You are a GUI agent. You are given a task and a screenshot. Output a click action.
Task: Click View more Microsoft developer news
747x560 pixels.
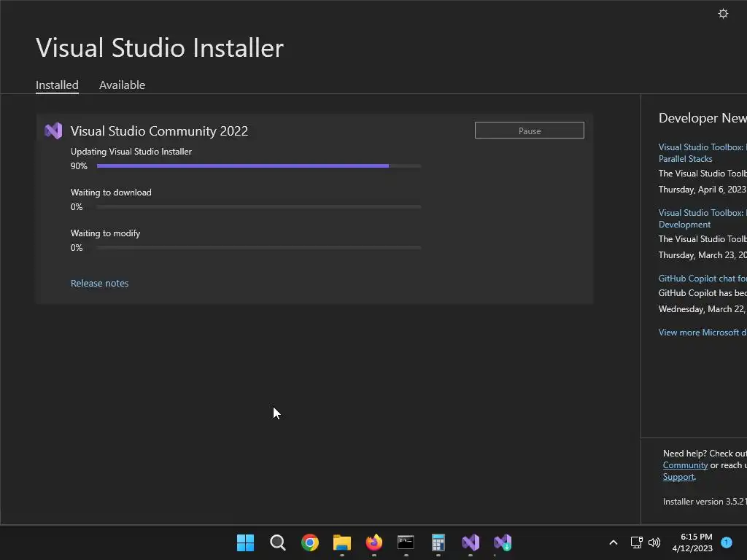pyautogui.click(x=703, y=332)
